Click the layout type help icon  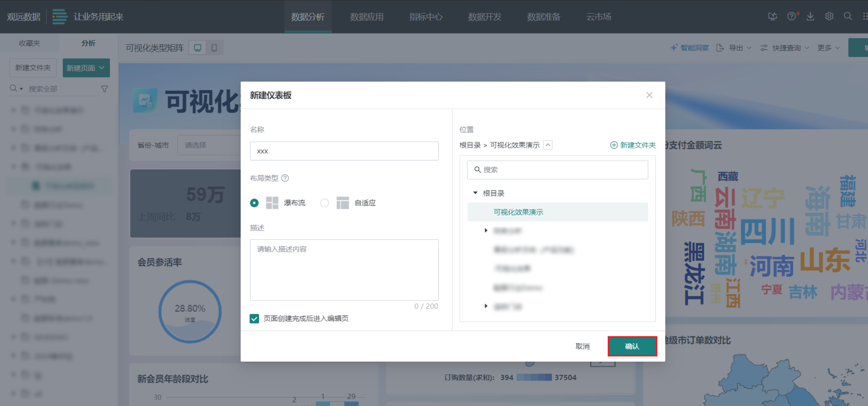coord(285,178)
